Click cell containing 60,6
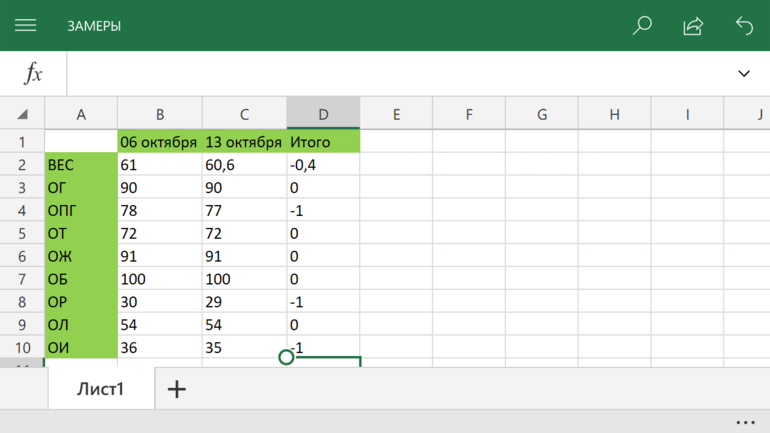Viewport: 770px width, 433px height. click(244, 165)
